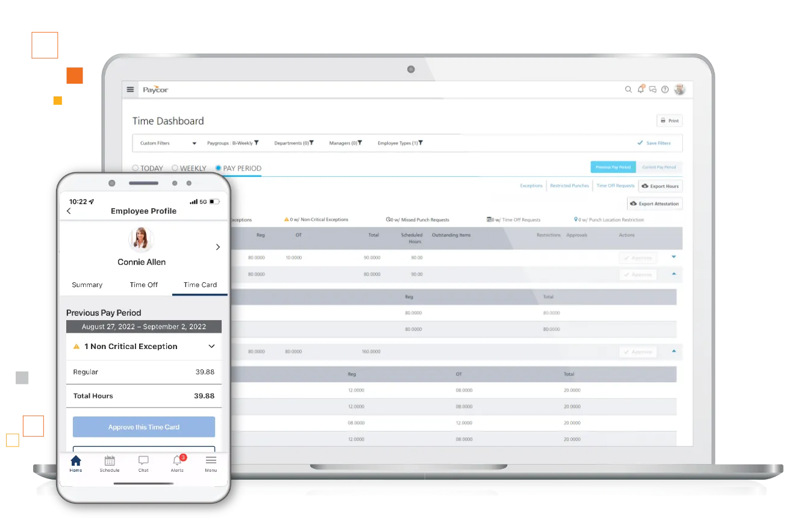Viewport: 789px width, 532px height.
Task: Open the messages icon in the Paycor header
Action: tap(653, 90)
